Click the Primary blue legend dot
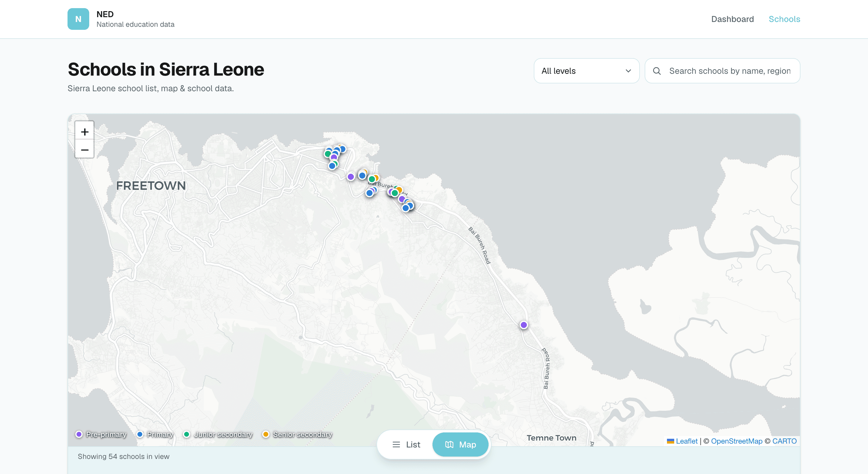The height and width of the screenshot is (474, 868). click(140, 434)
